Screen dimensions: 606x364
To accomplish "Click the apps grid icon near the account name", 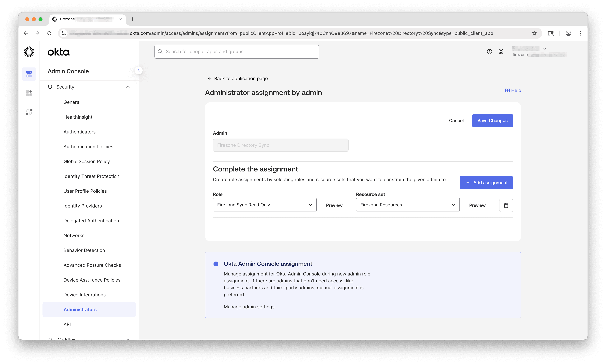I will point(501,52).
